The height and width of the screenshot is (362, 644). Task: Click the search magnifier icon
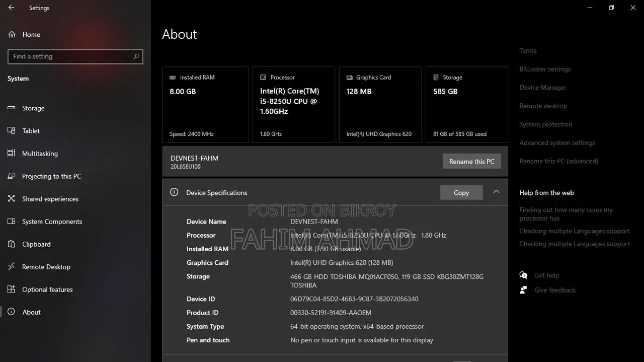click(136, 56)
